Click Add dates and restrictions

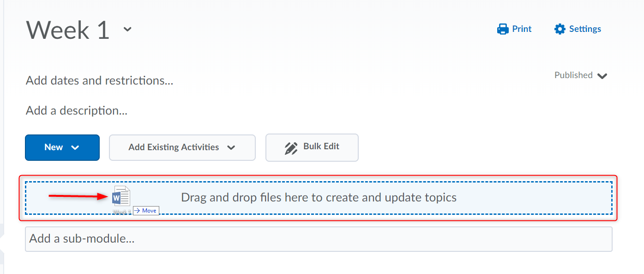click(x=100, y=81)
